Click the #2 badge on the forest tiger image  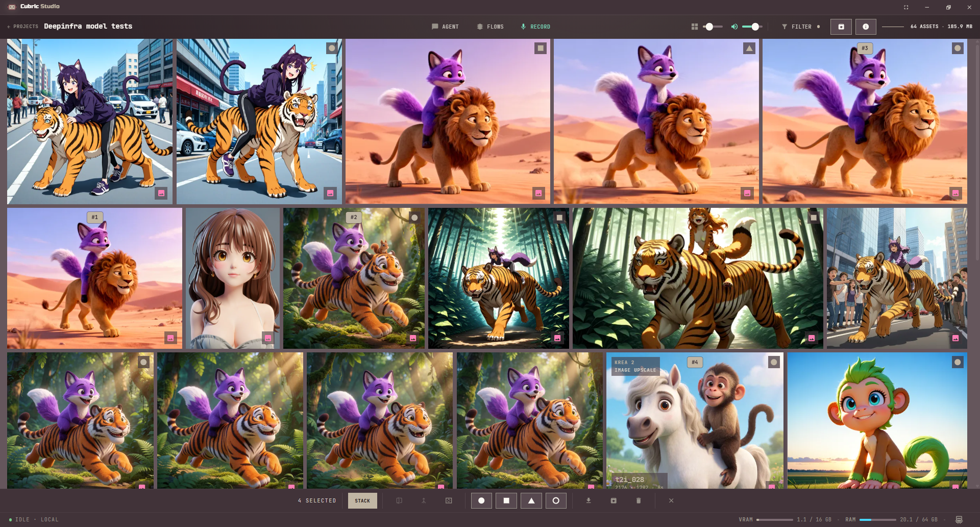point(354,217)
